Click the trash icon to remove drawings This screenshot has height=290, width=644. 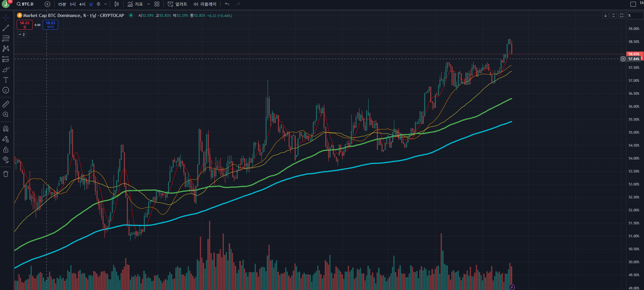point(6,174)
